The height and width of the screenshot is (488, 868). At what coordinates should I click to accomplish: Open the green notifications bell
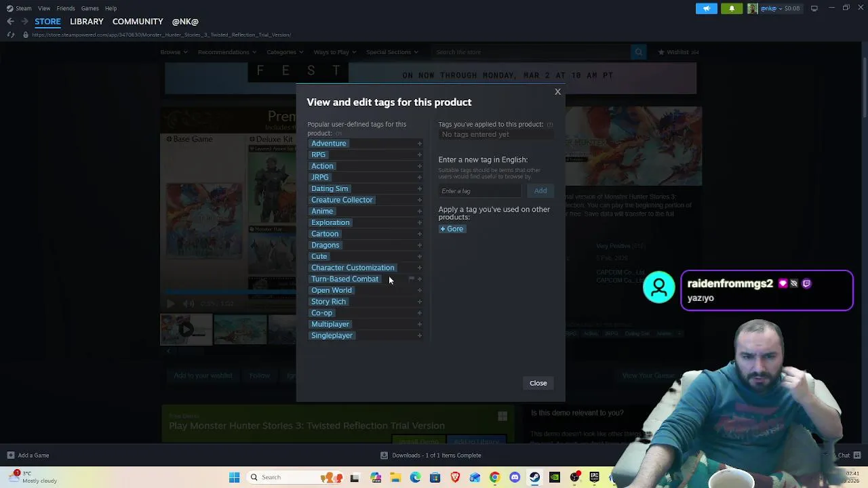click(x=732, y=8)
